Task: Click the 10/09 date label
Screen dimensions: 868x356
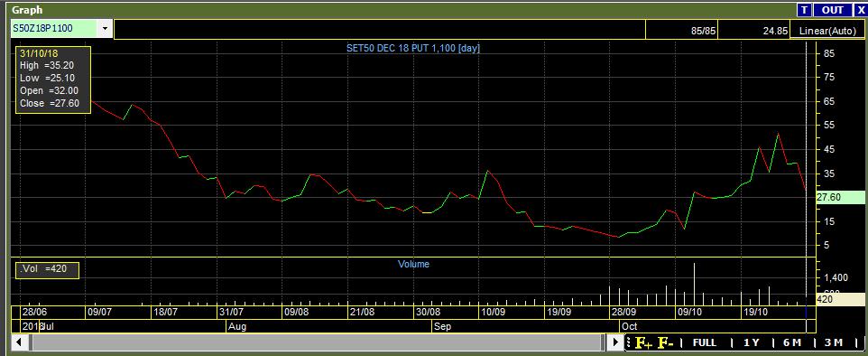Action: pos(494,313)
